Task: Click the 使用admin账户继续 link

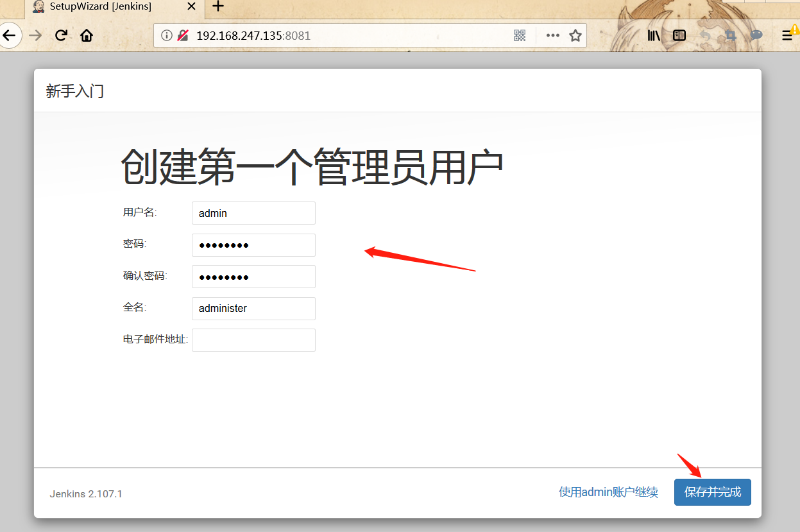Action: [x=608, y=492]
